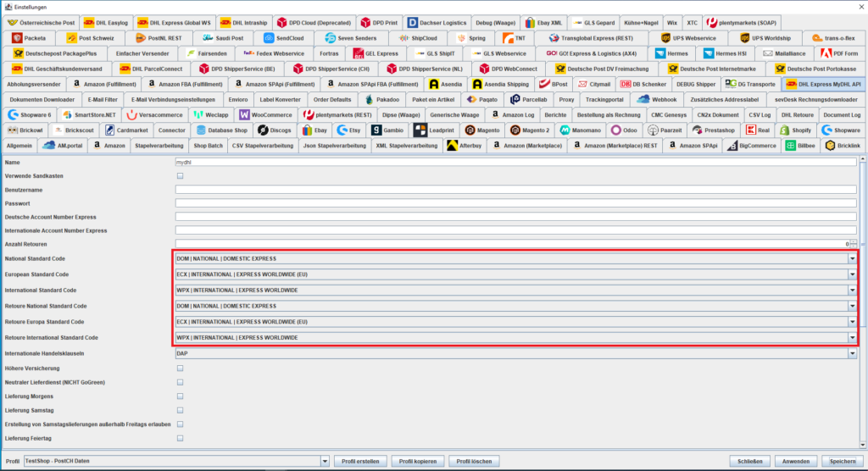Select the DB Schenker icon
This screenshot has height=471, width=868.
click(x=625, y=84)
